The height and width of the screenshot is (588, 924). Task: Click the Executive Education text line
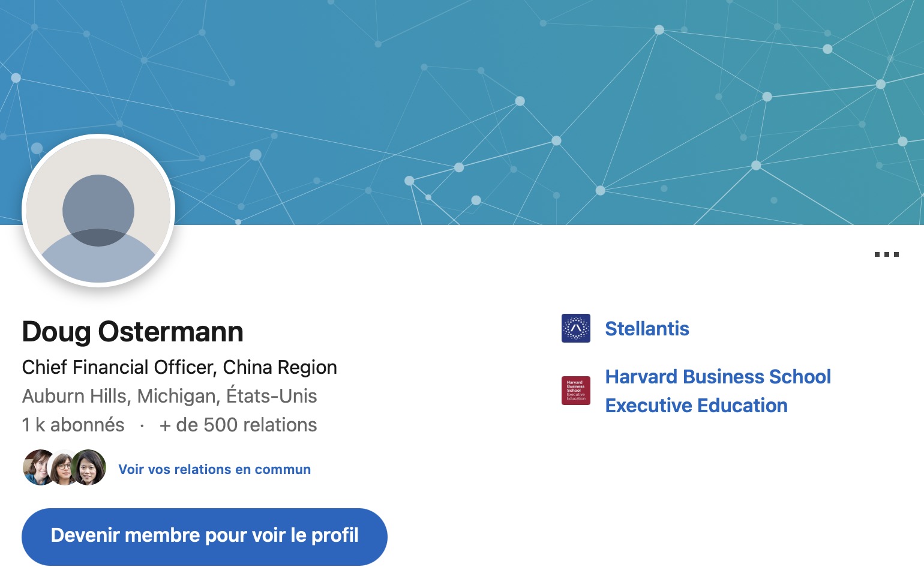(x=696, y=406)
